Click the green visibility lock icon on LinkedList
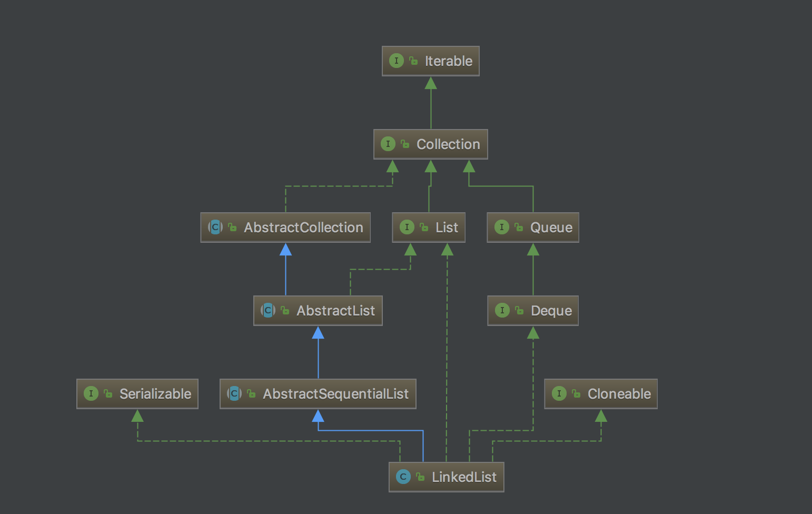The height and width of the screenshot is (514, 812). coord(420,477)
